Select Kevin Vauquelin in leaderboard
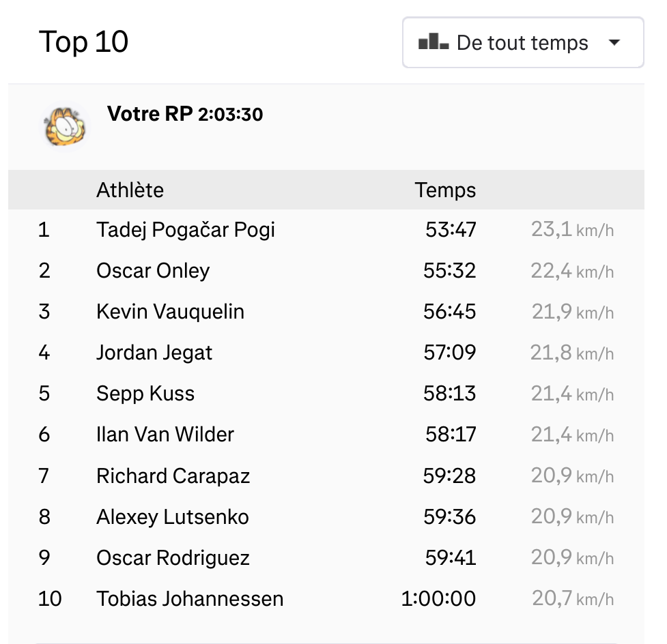667x644 pixels. coord(171,312)
